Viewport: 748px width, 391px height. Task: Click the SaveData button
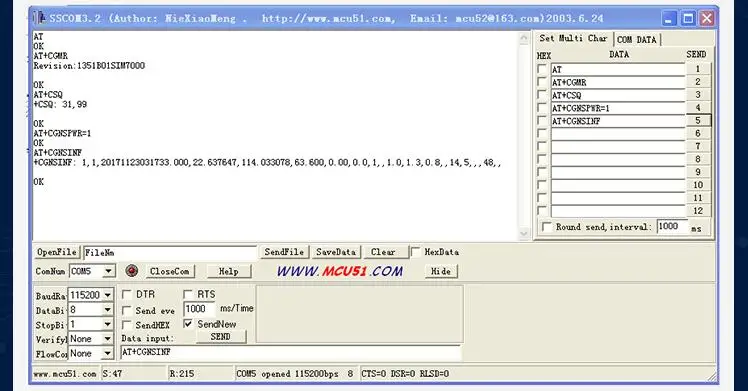(336, 252)
